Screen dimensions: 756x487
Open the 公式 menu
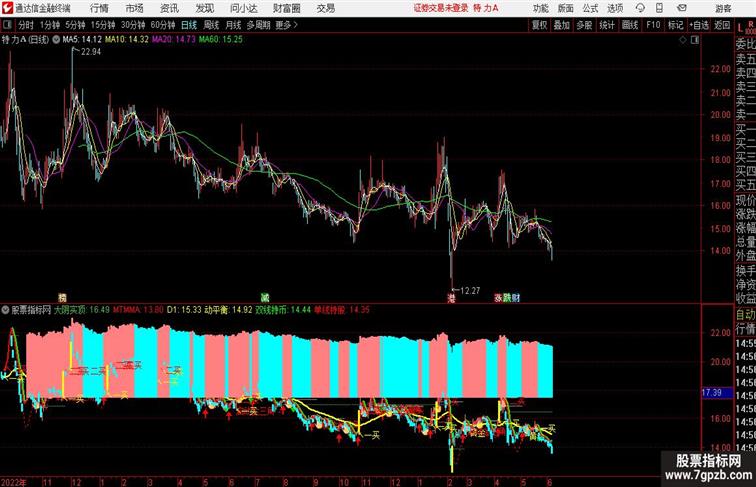point(590,8)
